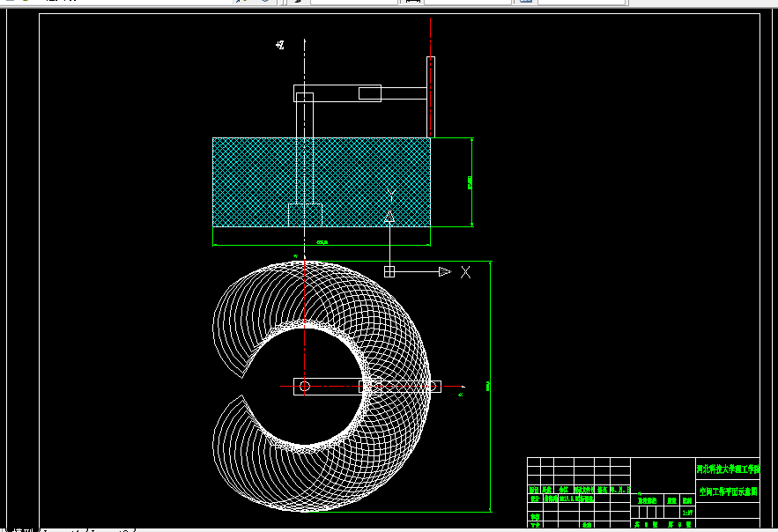Screen dimensions: 778x532
Task: Click the Y label of the UCS icon
Action: click(390, 196)
